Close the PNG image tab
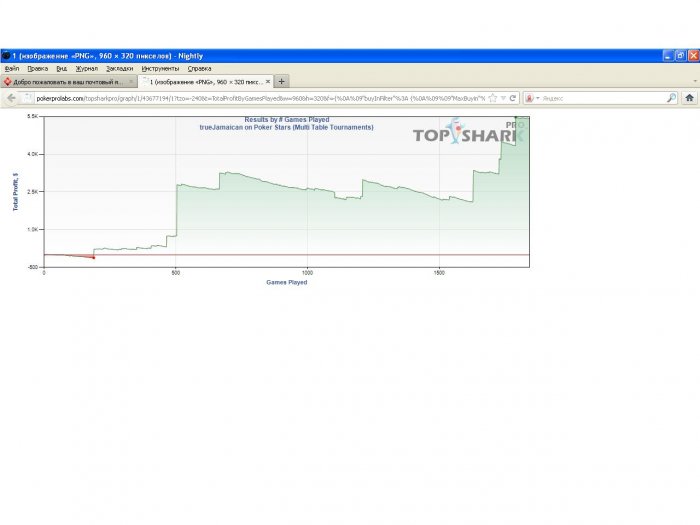The width and height of the screenshot is (700, 525). click(268, 81)
